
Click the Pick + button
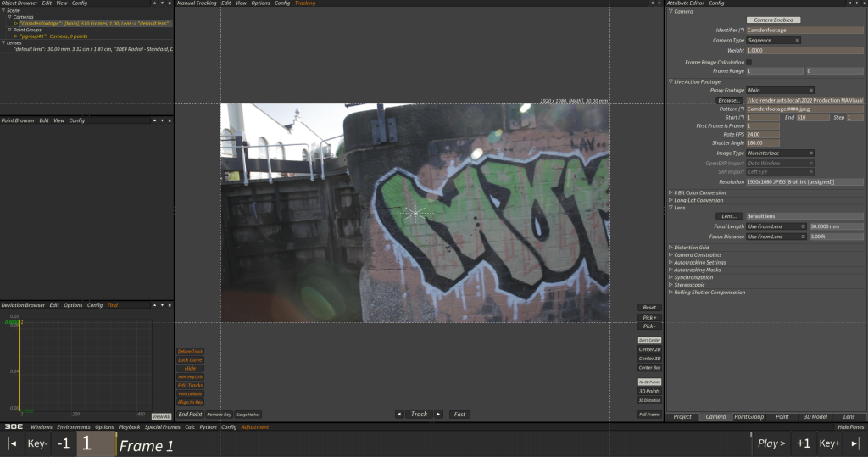tap(649, 318)
